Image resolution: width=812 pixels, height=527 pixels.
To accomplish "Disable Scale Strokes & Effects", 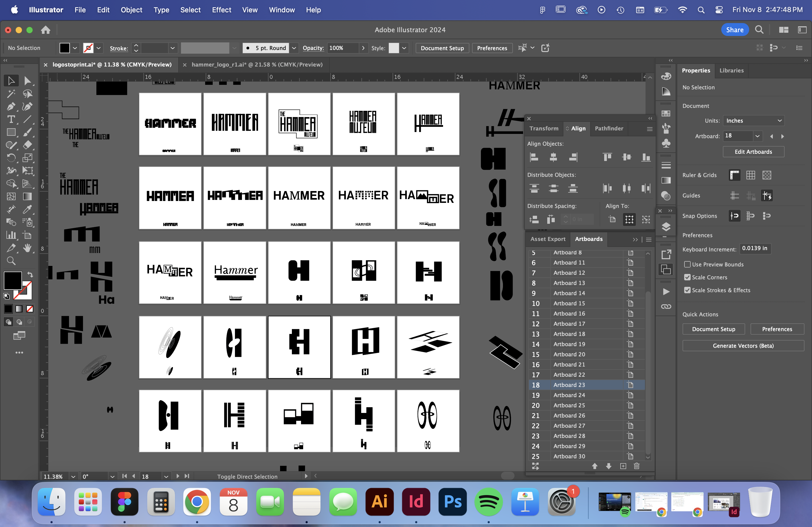I will point(687,290).
